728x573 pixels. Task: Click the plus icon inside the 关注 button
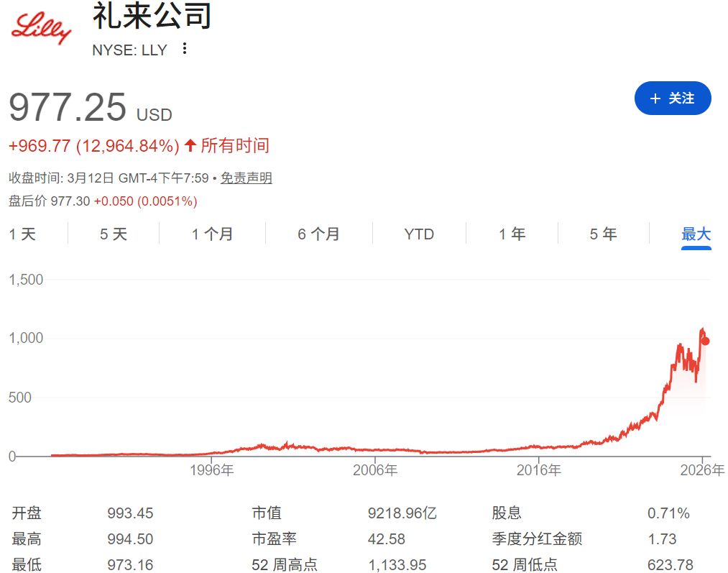(x=655, y=98)
